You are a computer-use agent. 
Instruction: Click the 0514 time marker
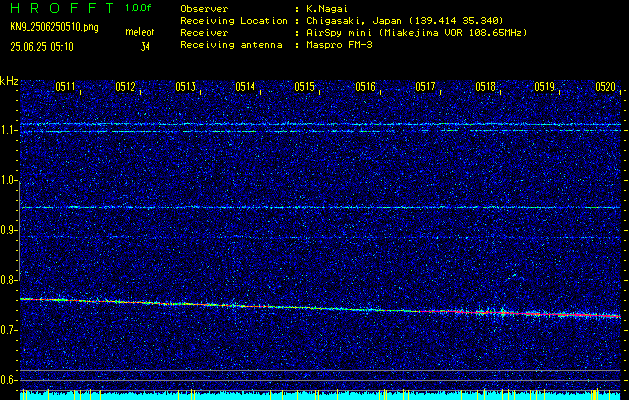[x=245, y=87]
